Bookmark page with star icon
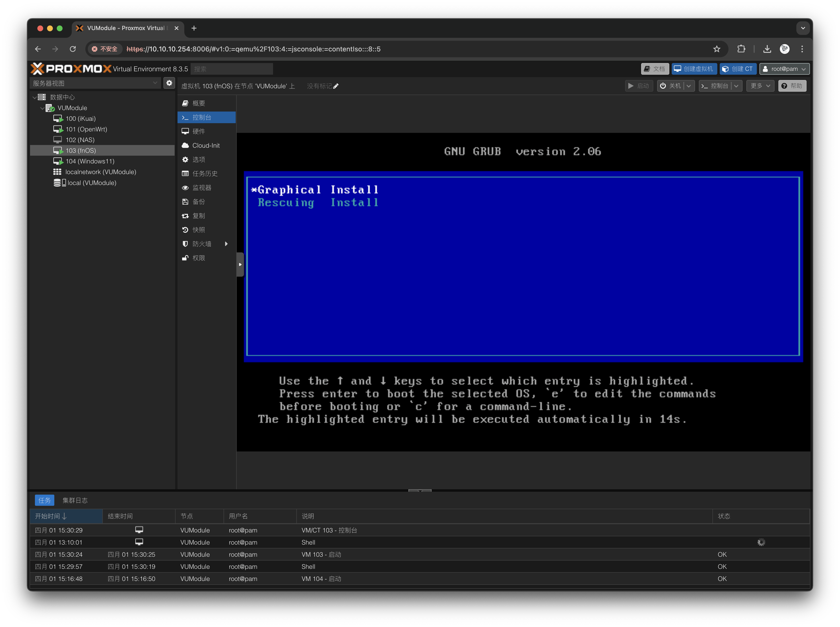 click(x=717, y=49)
